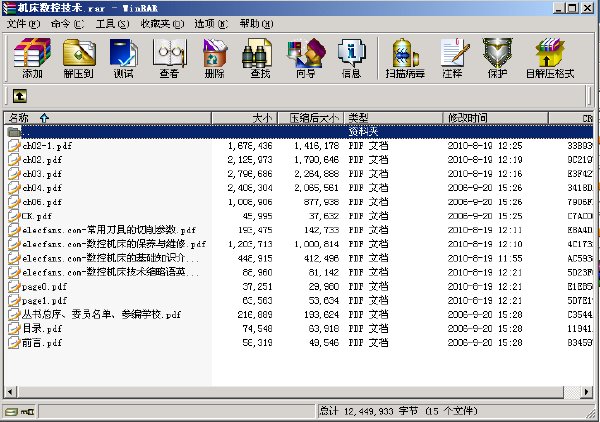Image resolution: width=600 pixels, height=422 pixels.
Task: Launch the 向导 (Wizard) tool
Action: pyautogui.click(x=306, y=57)
